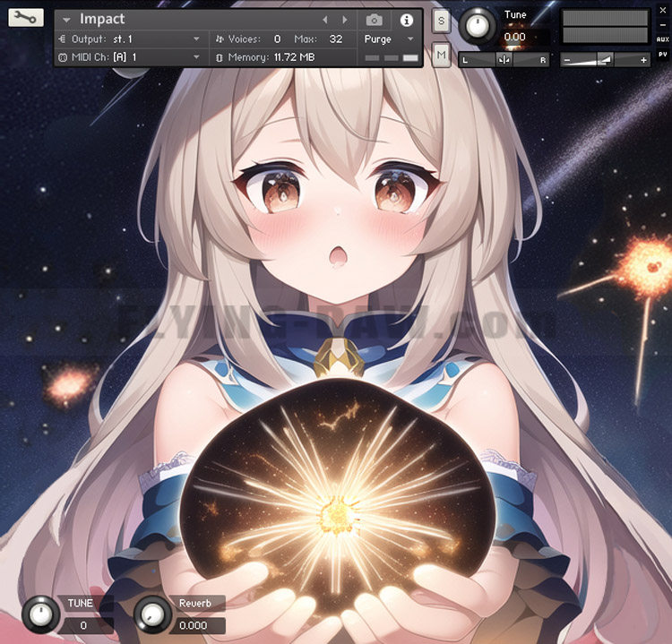The height and width of the screenshot is (644, 672).
Task: Toggle the AUX sends panel
Action: point(662,39)
